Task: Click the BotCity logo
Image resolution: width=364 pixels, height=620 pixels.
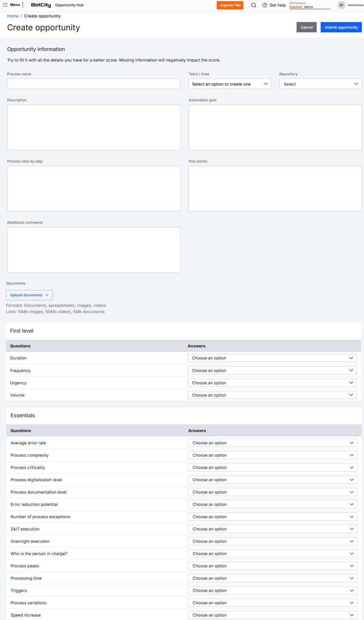Action: coord(41,5)
